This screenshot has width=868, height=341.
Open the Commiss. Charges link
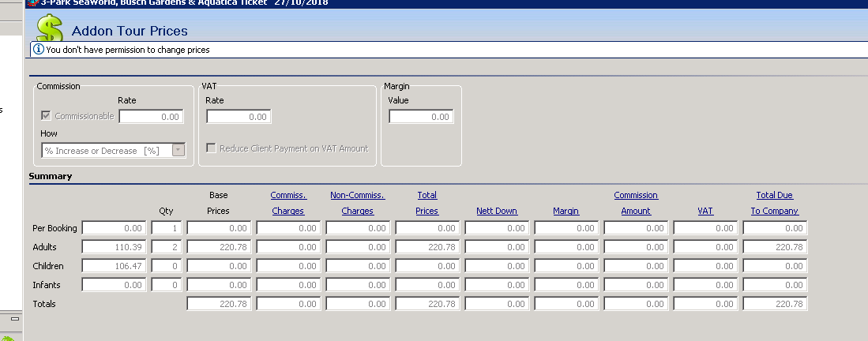pyautogui.click(x=288, y=203)
